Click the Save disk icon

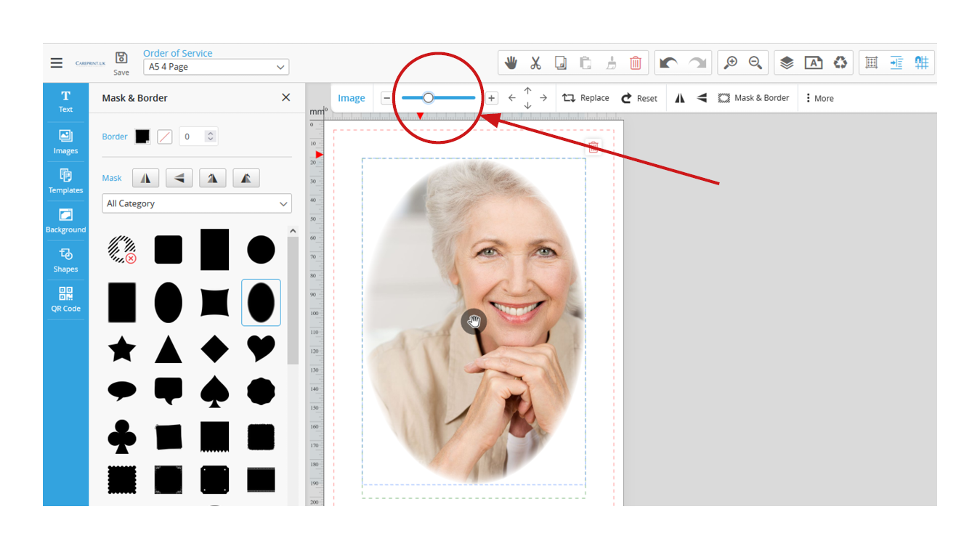coord(121,59)
